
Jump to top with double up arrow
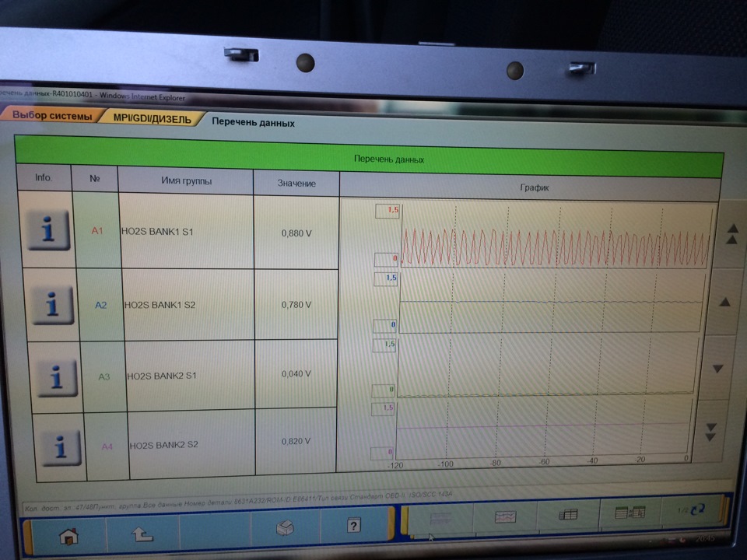[x=731, y=233]
